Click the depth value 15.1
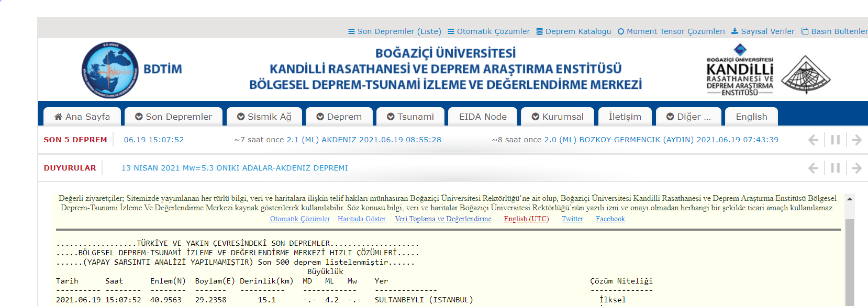The width and height of the screenshot is (868, 306). (x=266, y=300)
